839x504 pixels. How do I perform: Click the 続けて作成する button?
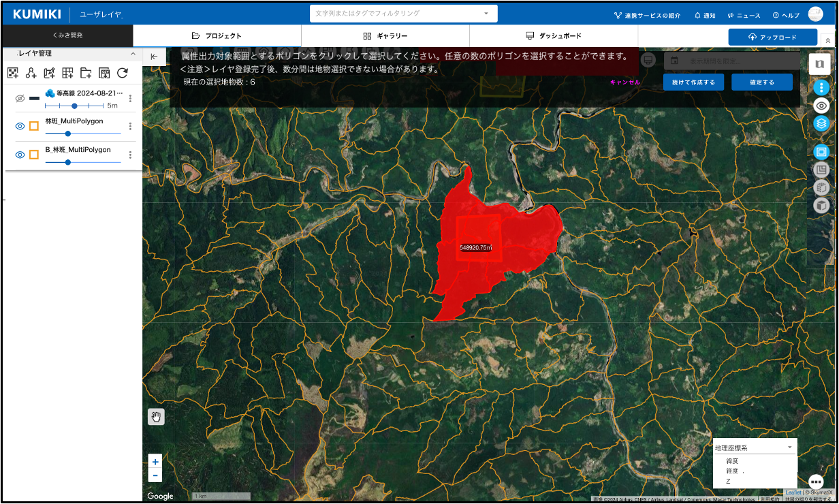(693, 82)
